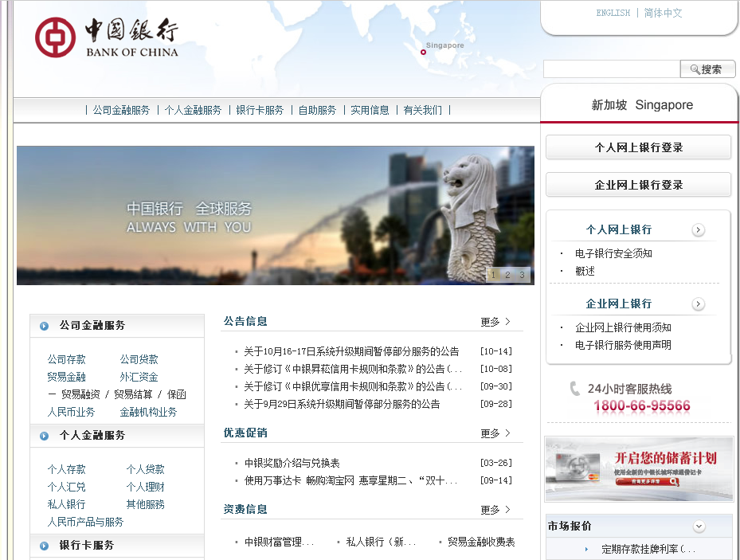Click the phone icon beside 24小时客服热线
The image size is (740, 560).
point(575,389)
